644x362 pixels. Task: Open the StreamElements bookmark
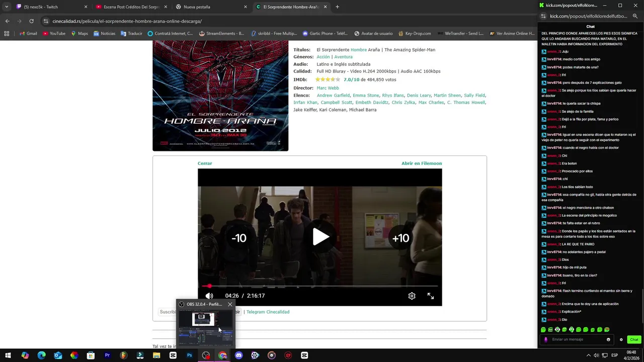(221, 34)
